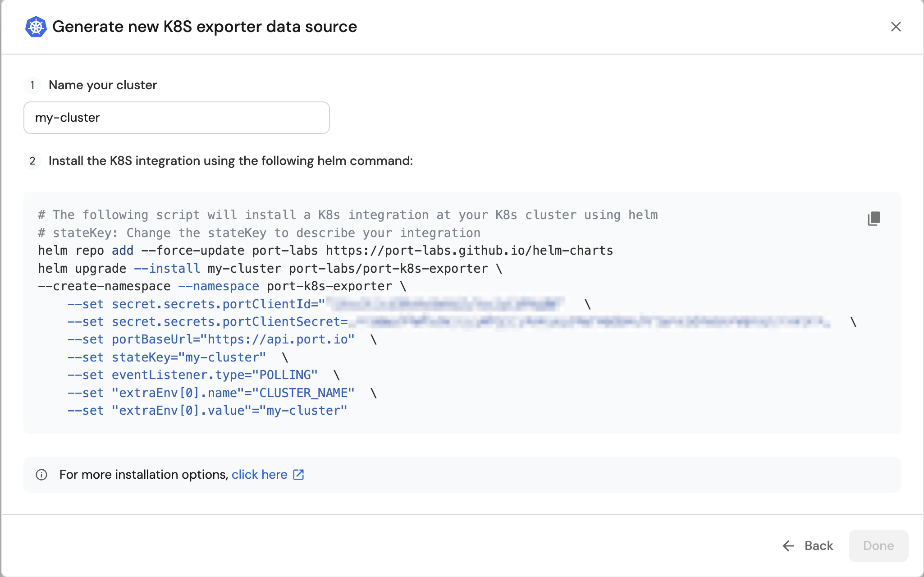Click the info circle icon

click(41, 475)
